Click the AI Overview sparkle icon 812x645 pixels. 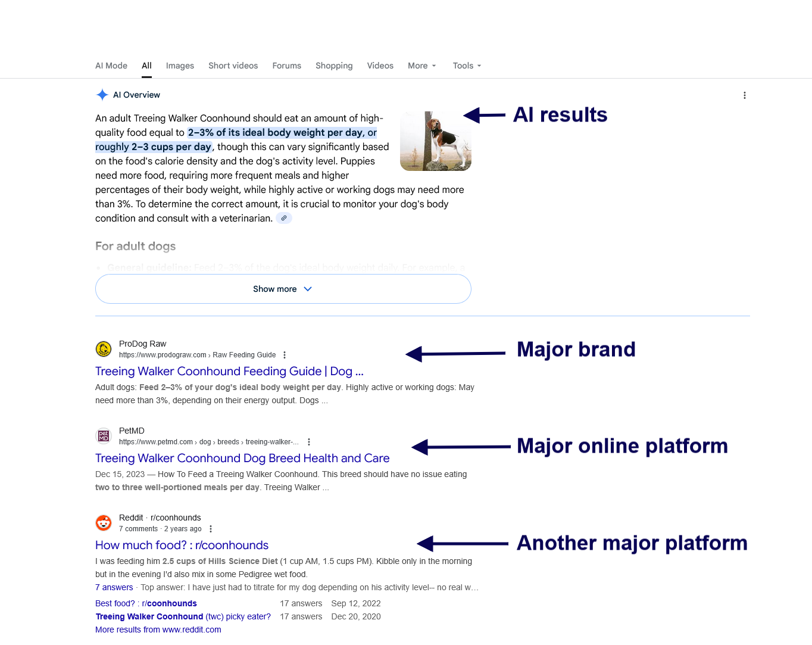[x=102, y=95]
